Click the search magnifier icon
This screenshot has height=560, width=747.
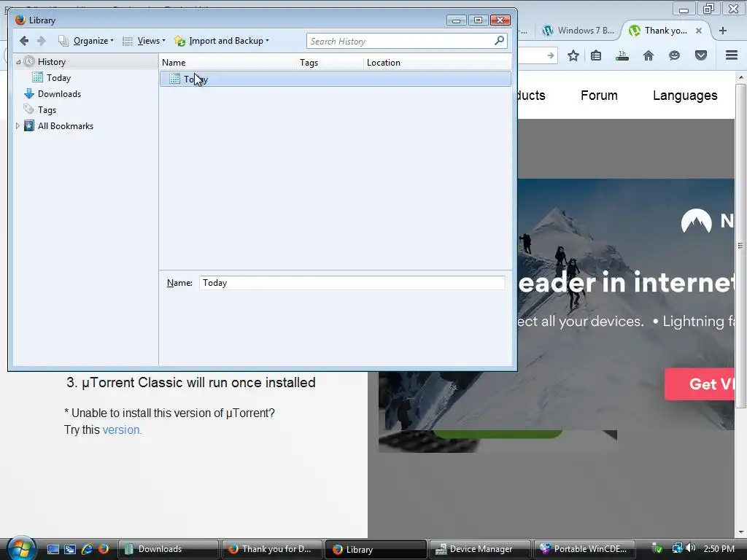[x=499, y=41]
